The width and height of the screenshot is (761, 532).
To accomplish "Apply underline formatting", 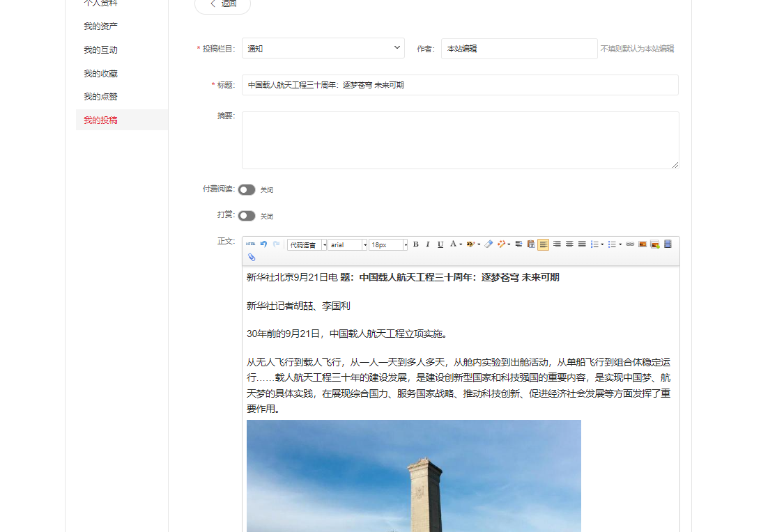I will (x=440, y=244).
